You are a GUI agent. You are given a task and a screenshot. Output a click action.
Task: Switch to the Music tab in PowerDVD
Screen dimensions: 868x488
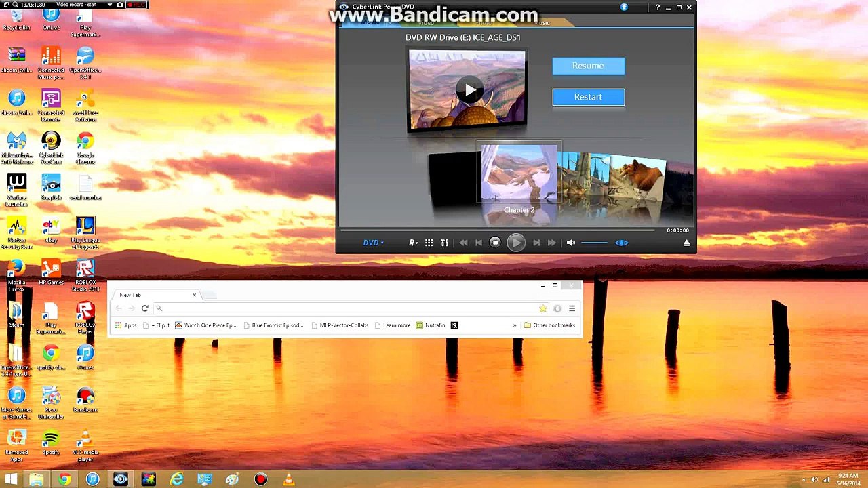tap(541, 23)
